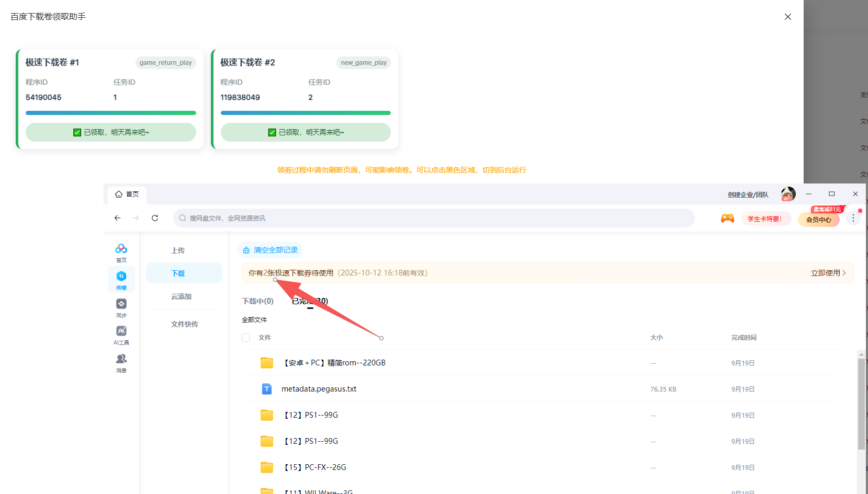
Task: Click the user avatar picture
Action: [788, 194]
